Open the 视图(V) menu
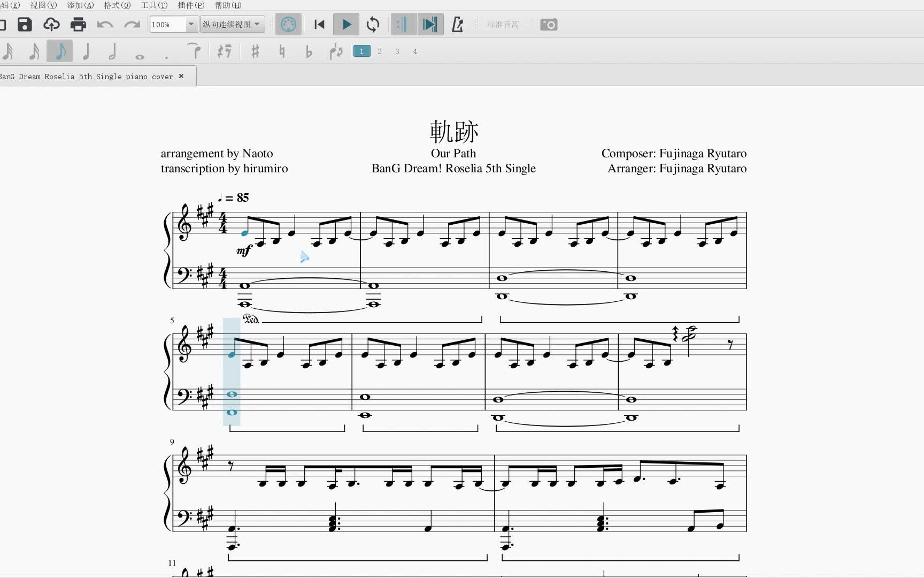The image size is (924, 578). pos(43,5)
